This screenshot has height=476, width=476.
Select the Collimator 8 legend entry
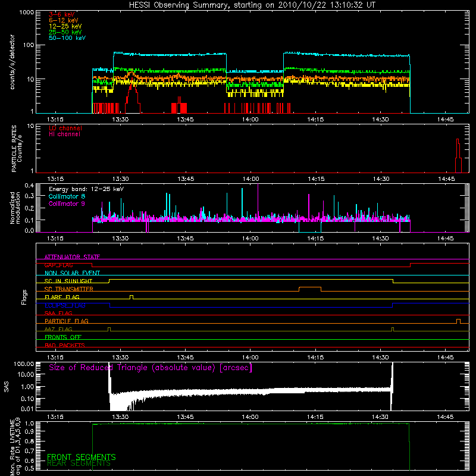(67, 196)
